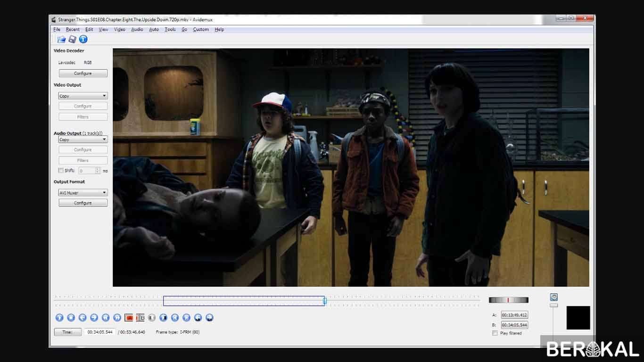This screenshot has width=644, height=362.
Task: Click the total duration text 00:53:46.640
Action: point(132,332)
